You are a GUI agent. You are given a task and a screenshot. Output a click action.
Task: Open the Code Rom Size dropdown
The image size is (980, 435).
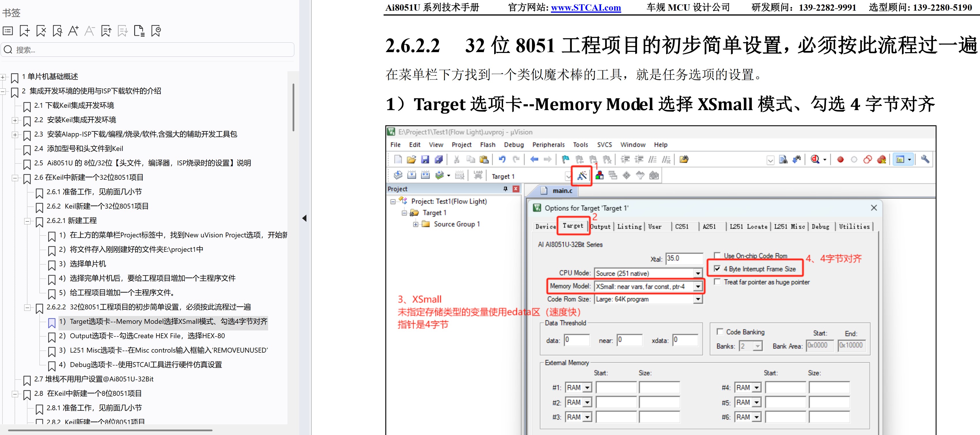pyautogui.click(x=698, y=299)
